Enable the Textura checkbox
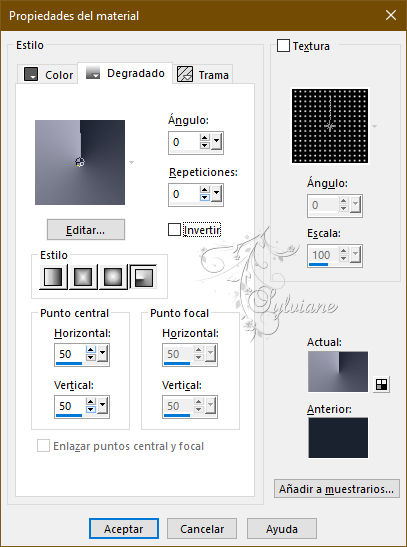The image size is (407, 547). point(283,46)
